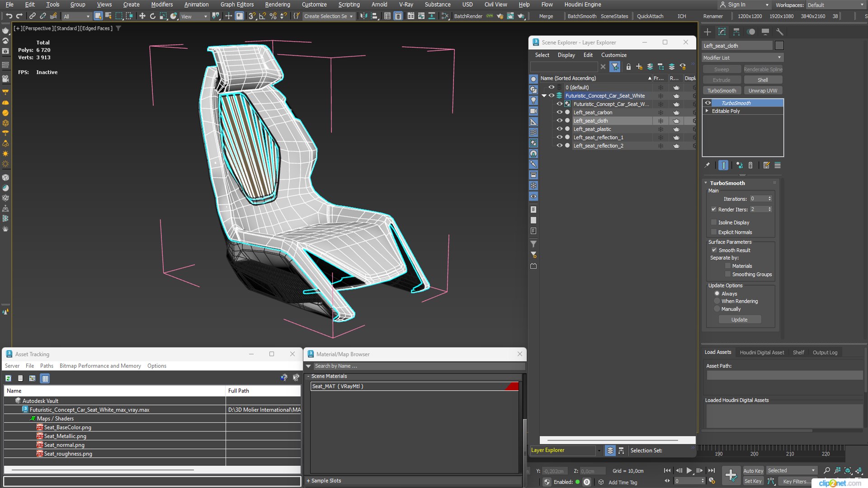Open the Modify tab in the command panel
This screenshot has height=488, width=868.
point(722,32)
